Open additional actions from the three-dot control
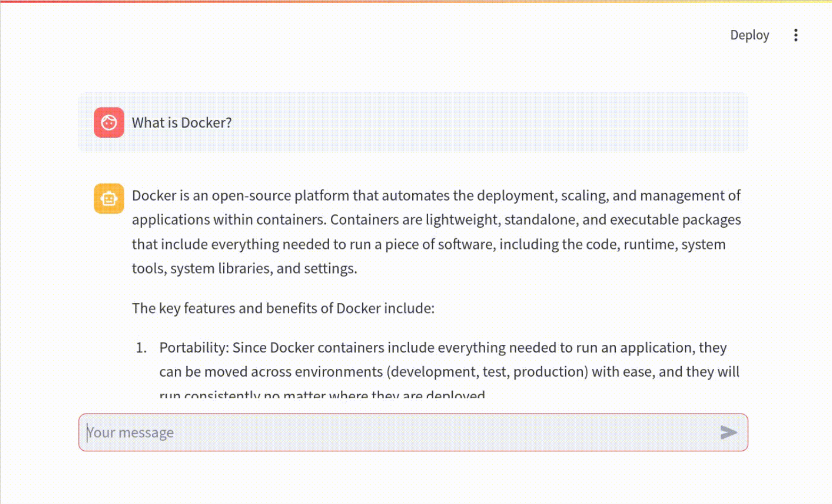 click(x=795, y=35)
